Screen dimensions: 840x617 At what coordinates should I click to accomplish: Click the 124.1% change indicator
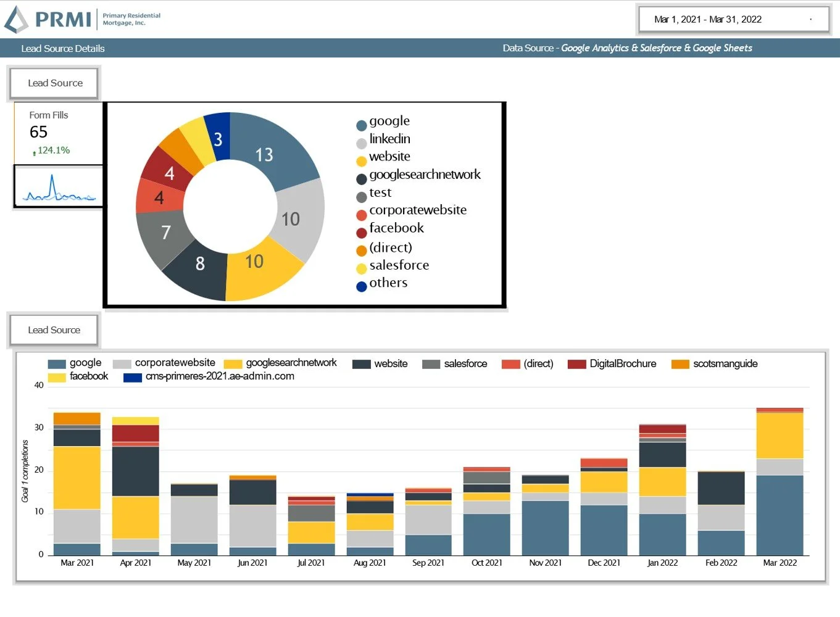[x=51, y=151]
